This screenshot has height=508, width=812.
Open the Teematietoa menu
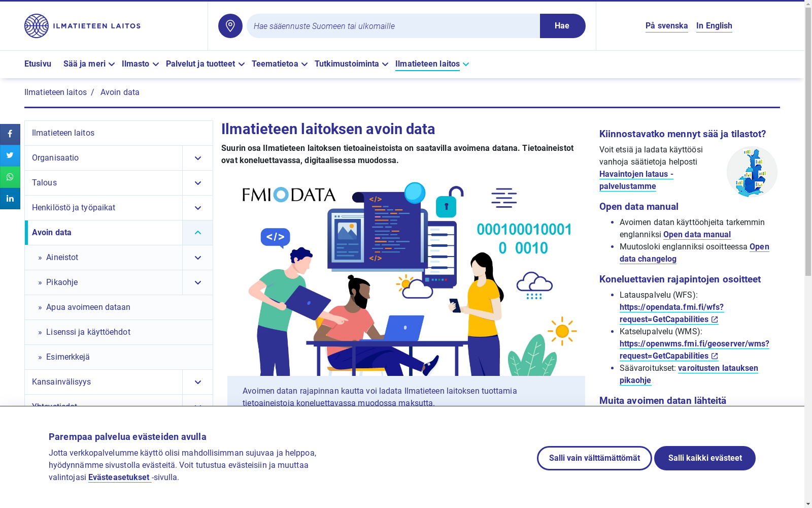[x=275, y=64]
